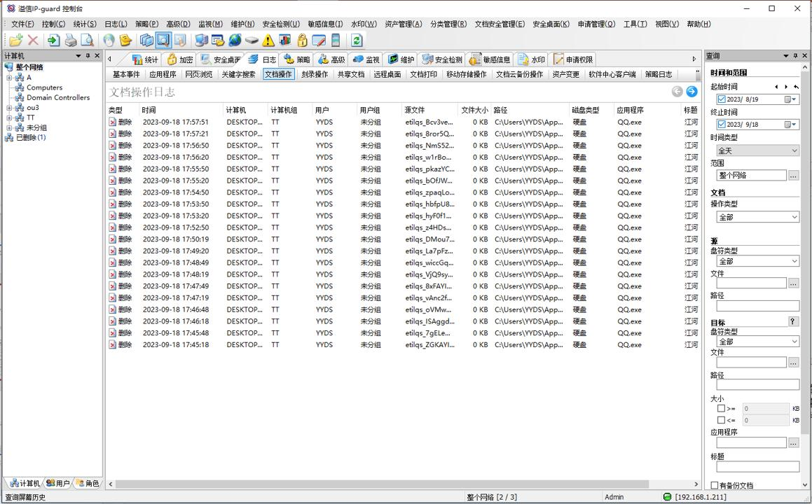Viewport: 812px width, 504px height.
Task: Click the refresh icon at toolbar end
Action: coord(355,40)
